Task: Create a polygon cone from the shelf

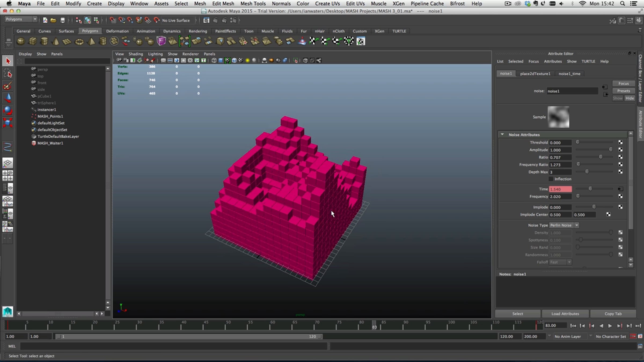Action: (x=56, y=41)
